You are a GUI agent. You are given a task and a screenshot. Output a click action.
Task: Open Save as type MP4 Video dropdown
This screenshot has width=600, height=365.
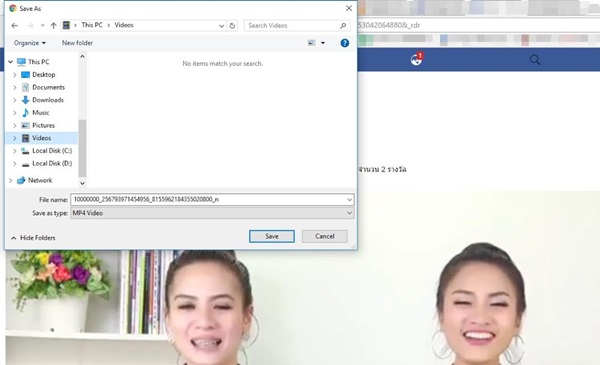(x=212, y=213)
